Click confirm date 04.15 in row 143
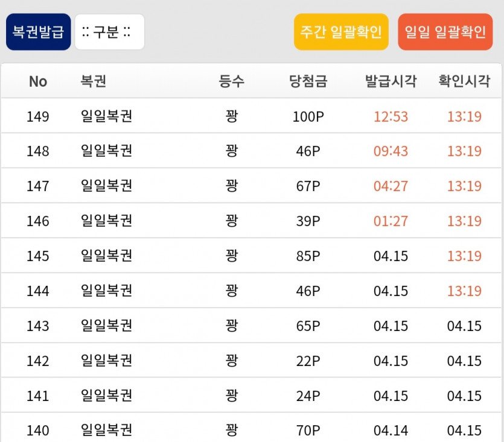 464,326
